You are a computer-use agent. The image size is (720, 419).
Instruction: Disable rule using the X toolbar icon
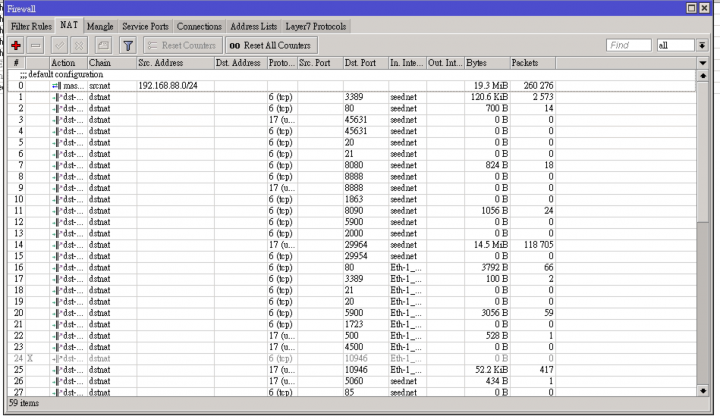point(79,45)
